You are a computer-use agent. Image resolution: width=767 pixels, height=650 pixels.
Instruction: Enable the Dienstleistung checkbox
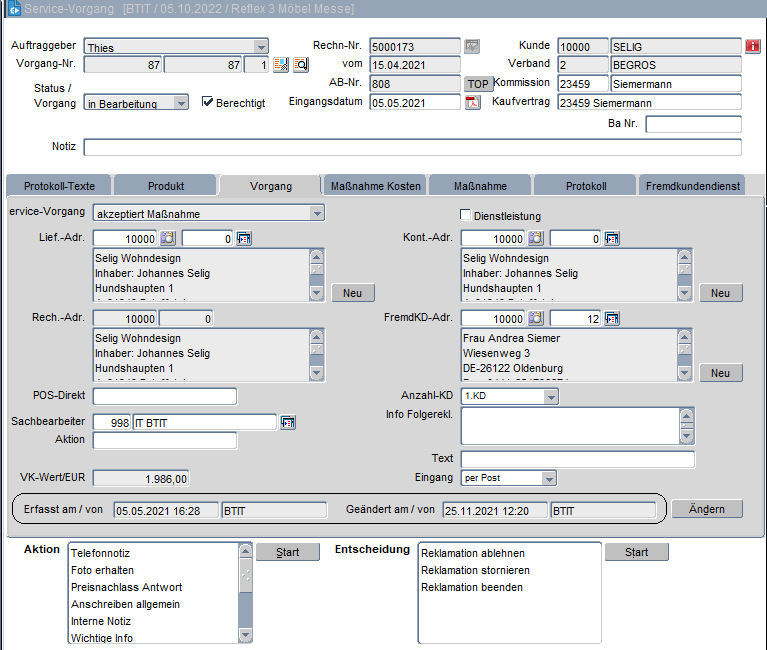[x=465, y=215]
